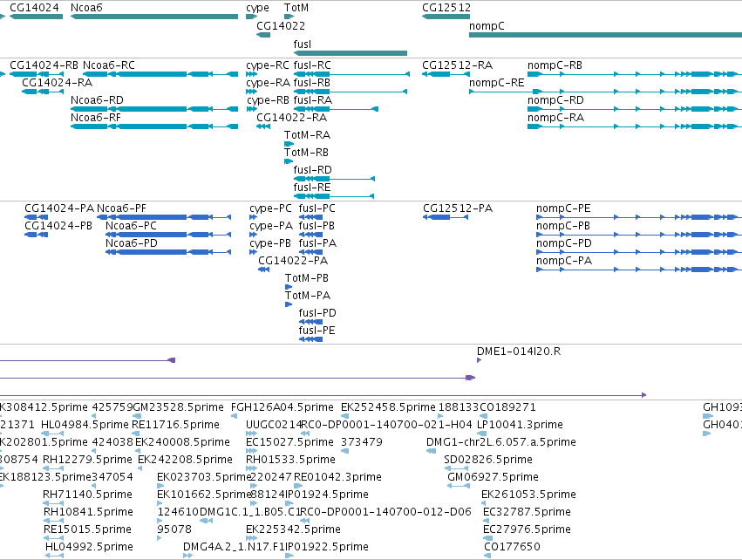
Task: Select EST RE01042.3prime
Action: pos(298,486)
